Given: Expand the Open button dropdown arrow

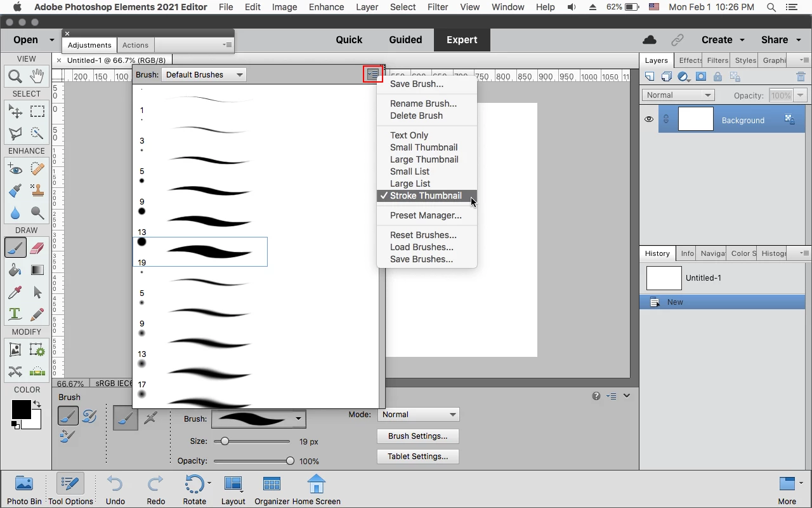Looking at the screenshot, I should (x=51, y=39).
